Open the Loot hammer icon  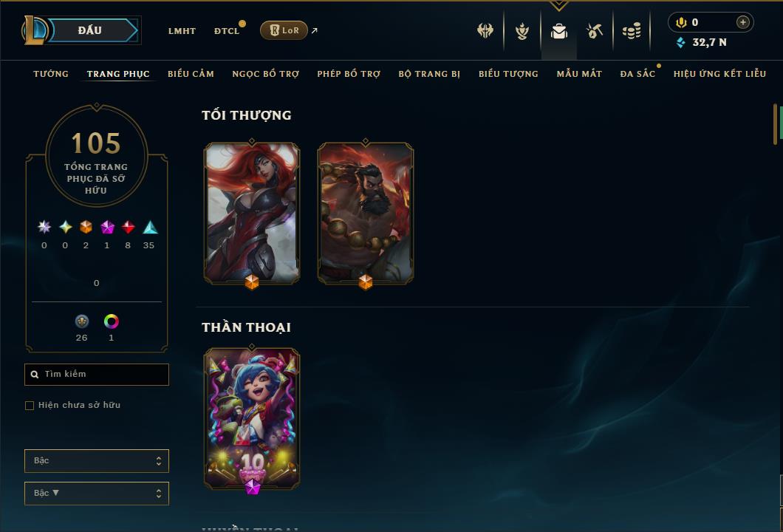(594, 31)
